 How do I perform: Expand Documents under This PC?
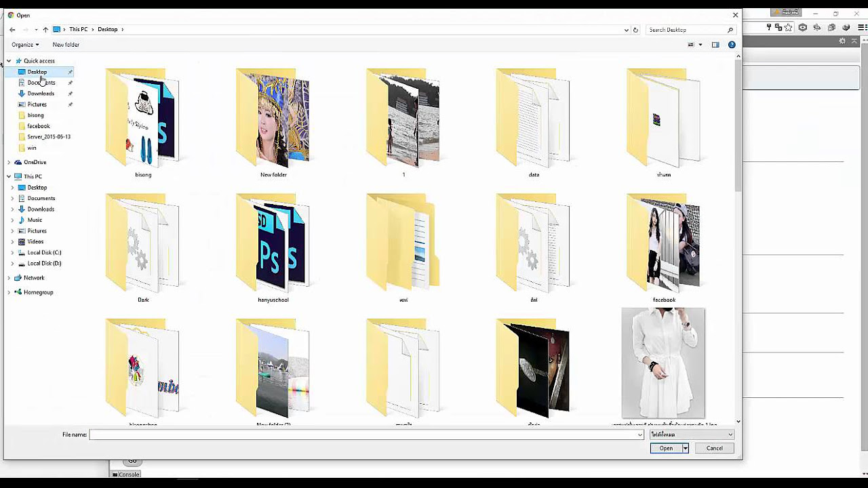coord(12,199)
